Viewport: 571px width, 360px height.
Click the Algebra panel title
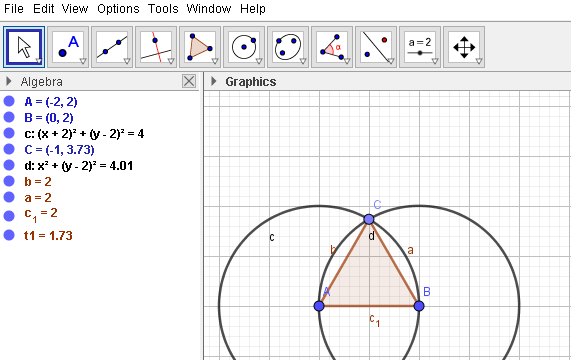click(x=42, y=82)
